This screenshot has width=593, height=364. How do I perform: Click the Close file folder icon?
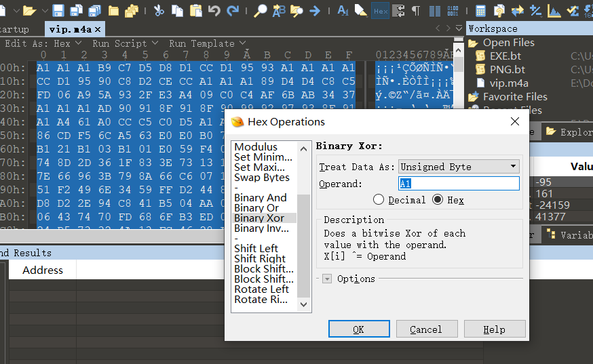(113, 11)
